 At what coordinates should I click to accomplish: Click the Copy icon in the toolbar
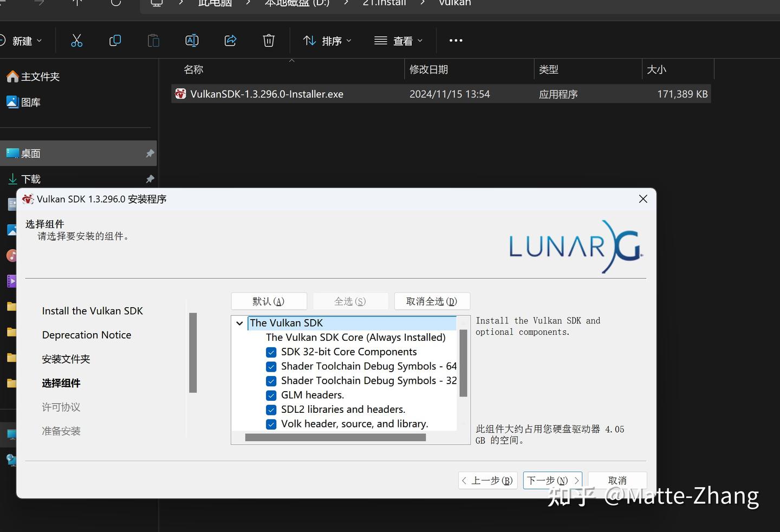pos(115,41)
